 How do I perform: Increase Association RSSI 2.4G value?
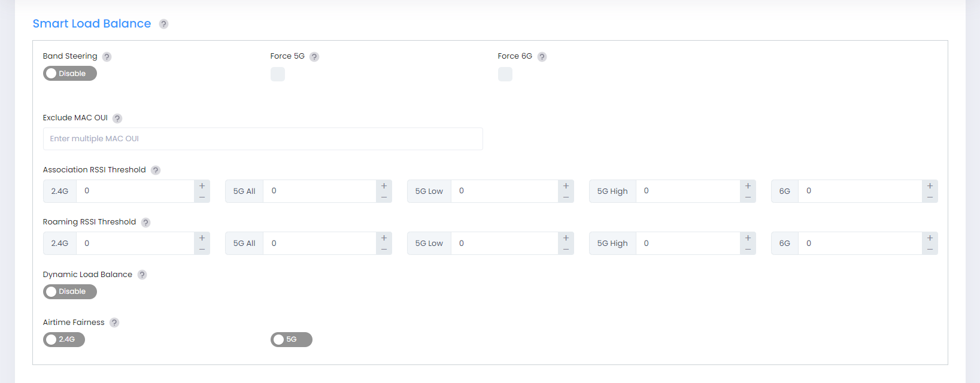(202, 186)
